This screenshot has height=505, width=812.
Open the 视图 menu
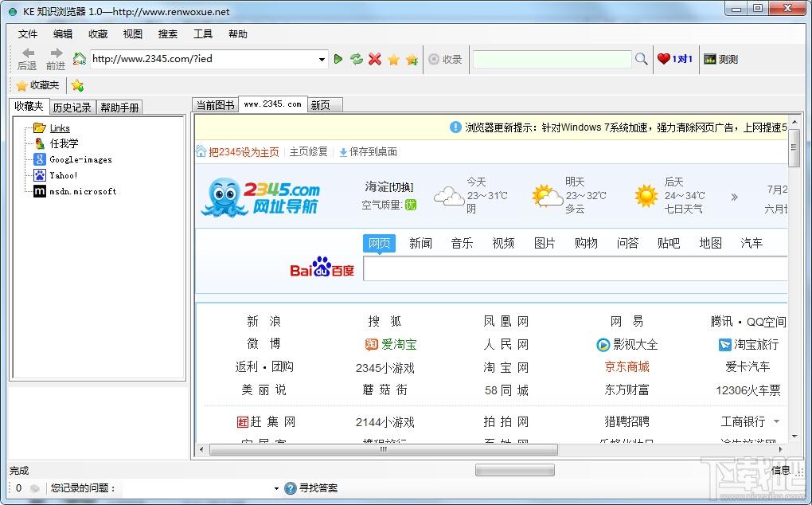click(x=133, y=34)
